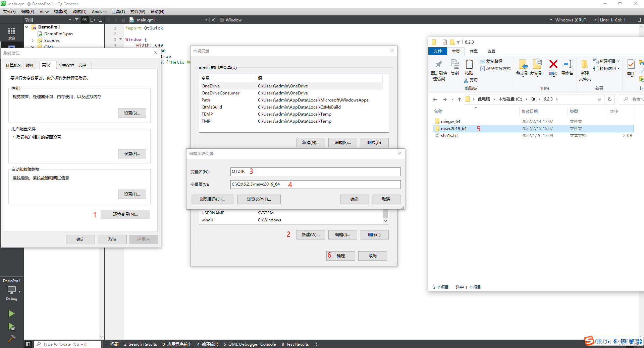Screen dimensions: 644x348
Task: Click the Rename icon in Explorer ribbon
Action: pyautogui.click(x=567, y=64)
